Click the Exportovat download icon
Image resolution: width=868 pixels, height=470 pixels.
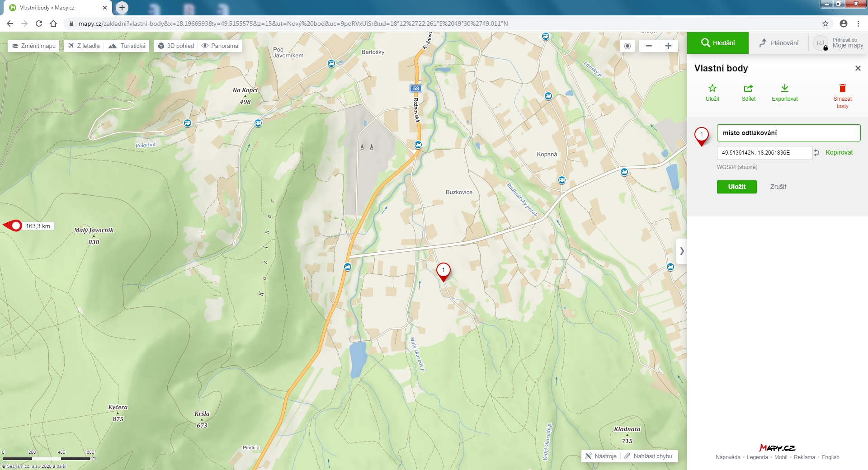(785, 88)
